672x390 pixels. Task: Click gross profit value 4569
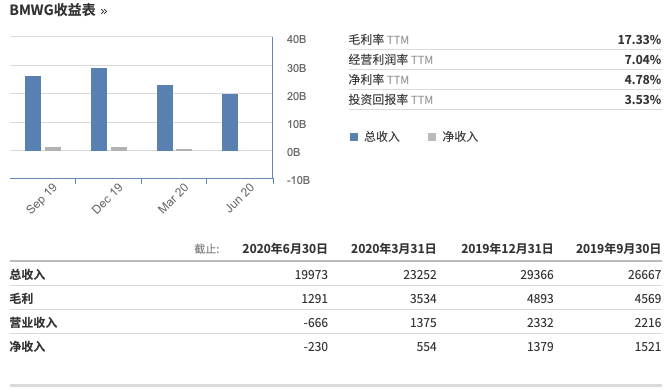(648, 299)
